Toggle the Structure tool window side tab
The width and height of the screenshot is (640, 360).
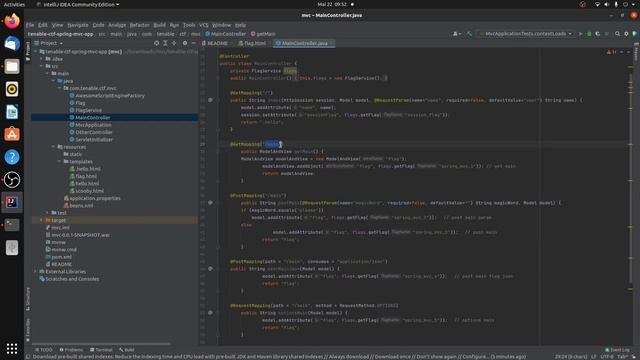pyautogui.click(x=28, y=299)
